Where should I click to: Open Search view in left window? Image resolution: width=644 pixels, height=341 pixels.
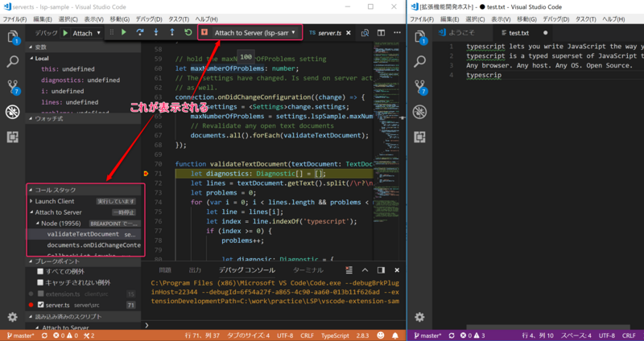click(x=13, y=62)
